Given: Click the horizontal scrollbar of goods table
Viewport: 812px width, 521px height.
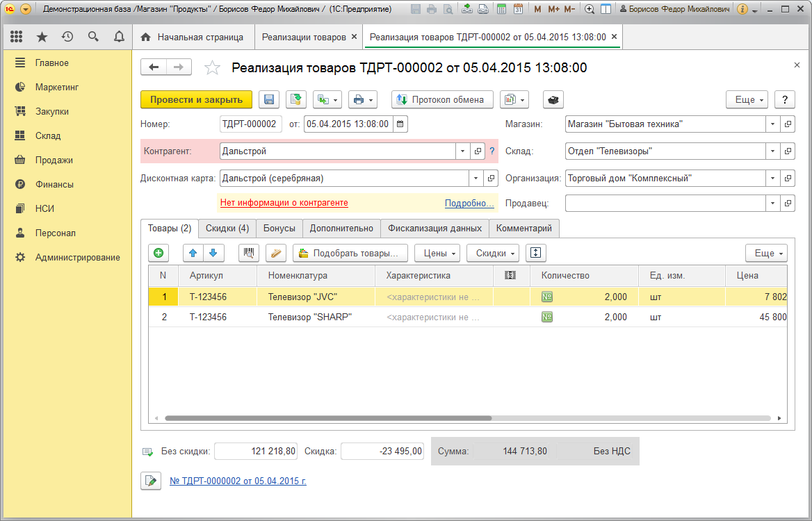Looking at the screenshot, I should (328, 418).
